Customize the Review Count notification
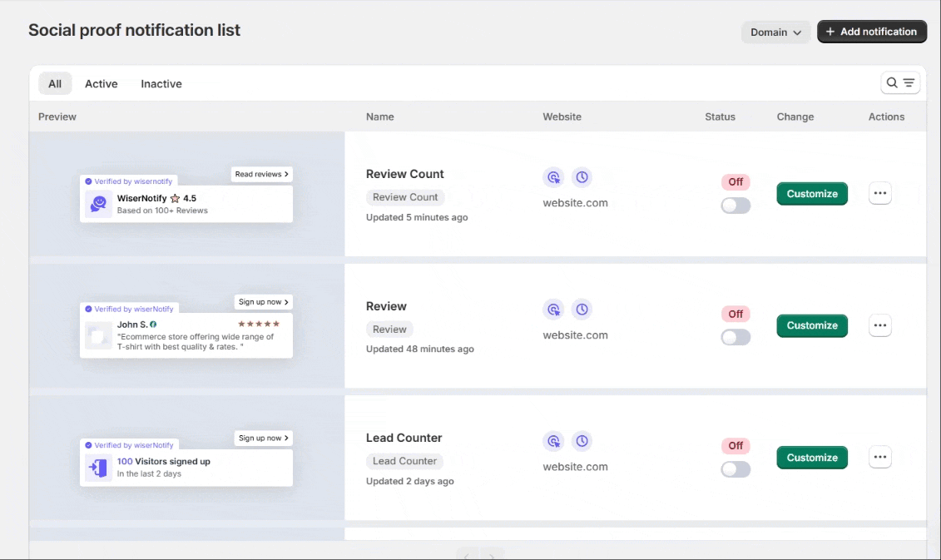The height and width of the screenshot is (560, 941). (812, 194)
